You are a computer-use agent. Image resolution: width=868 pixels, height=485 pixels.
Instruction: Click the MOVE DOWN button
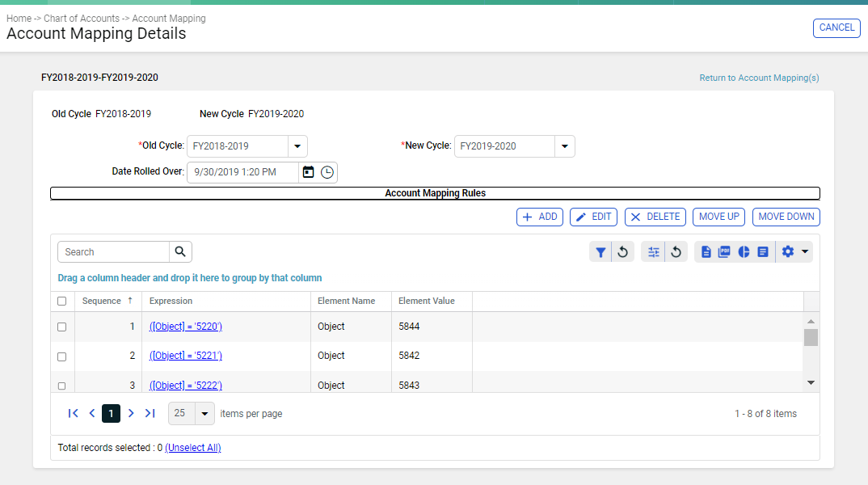point(786,217)
